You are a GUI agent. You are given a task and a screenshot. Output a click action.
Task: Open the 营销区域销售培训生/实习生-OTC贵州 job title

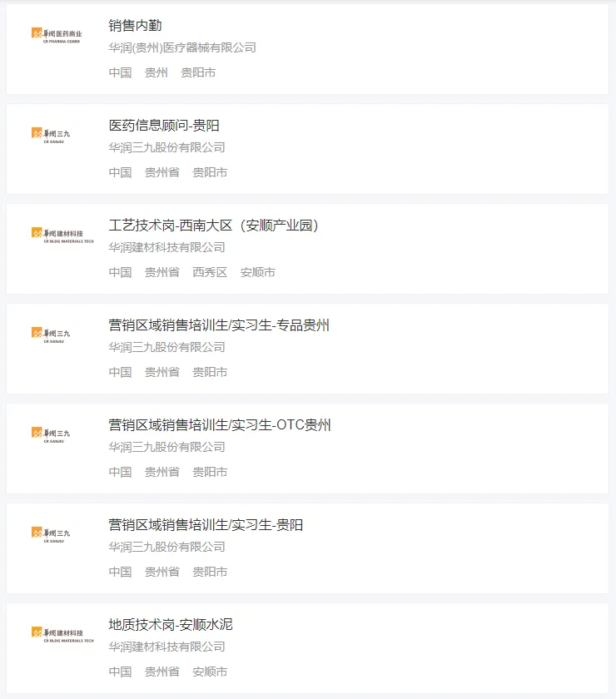[x=220, y=425]
